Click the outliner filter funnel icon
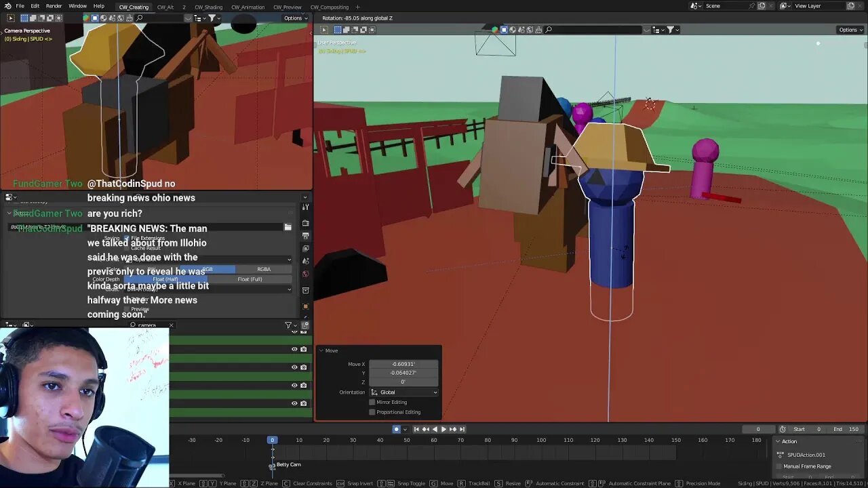Screen dimensions: 868x488 [x=288, y=325]
